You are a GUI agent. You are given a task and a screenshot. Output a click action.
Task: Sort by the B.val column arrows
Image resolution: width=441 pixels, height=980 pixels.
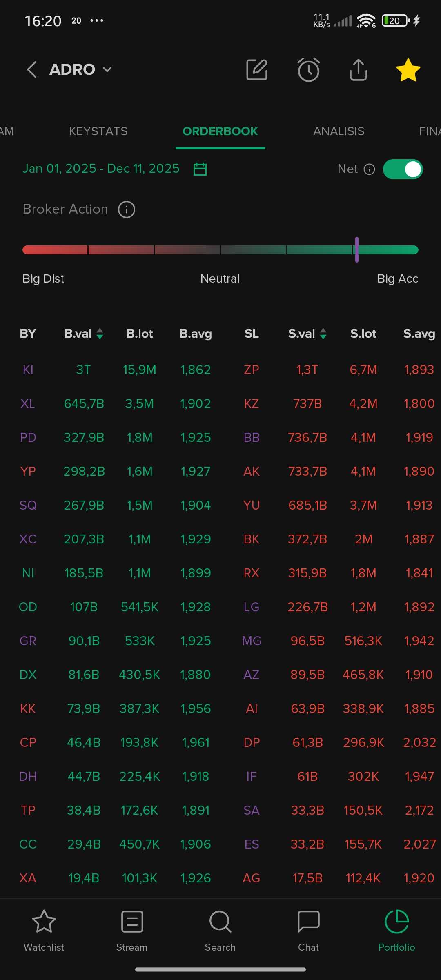pyautogui.click(x=100, y=334)
